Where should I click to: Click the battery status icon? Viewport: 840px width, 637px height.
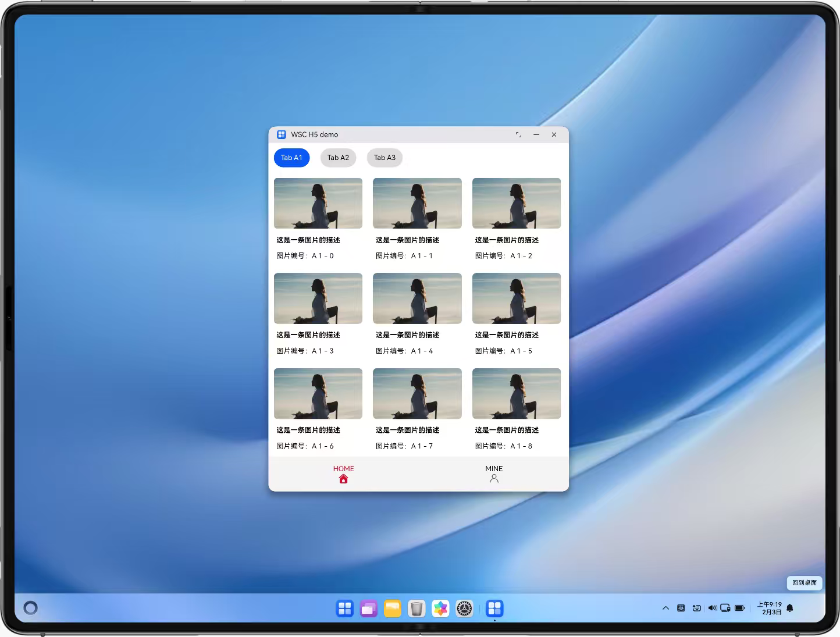(x=740, y=608)
